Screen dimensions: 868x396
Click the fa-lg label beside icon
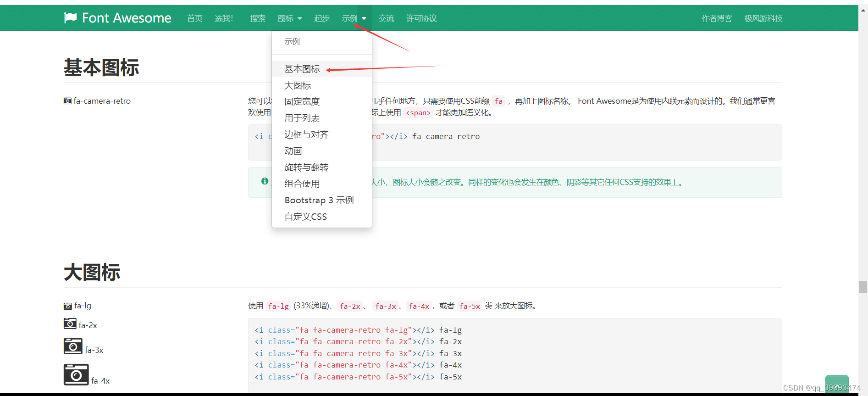pos(83,306)
